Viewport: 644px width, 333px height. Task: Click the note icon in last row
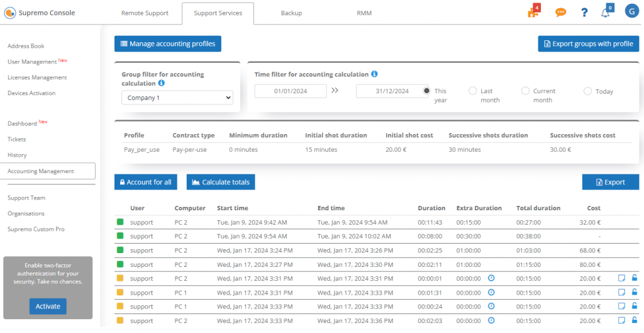621,320
